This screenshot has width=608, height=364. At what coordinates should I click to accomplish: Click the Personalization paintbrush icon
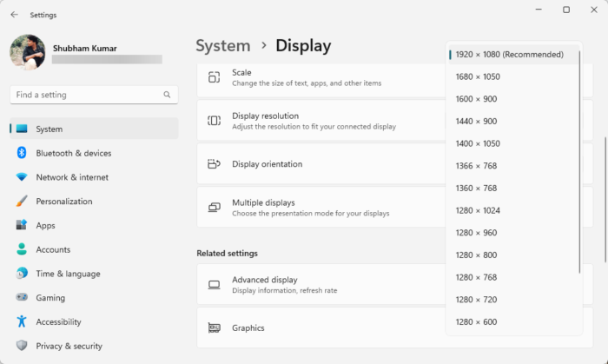pyautogui.click(x=22, y=202)
